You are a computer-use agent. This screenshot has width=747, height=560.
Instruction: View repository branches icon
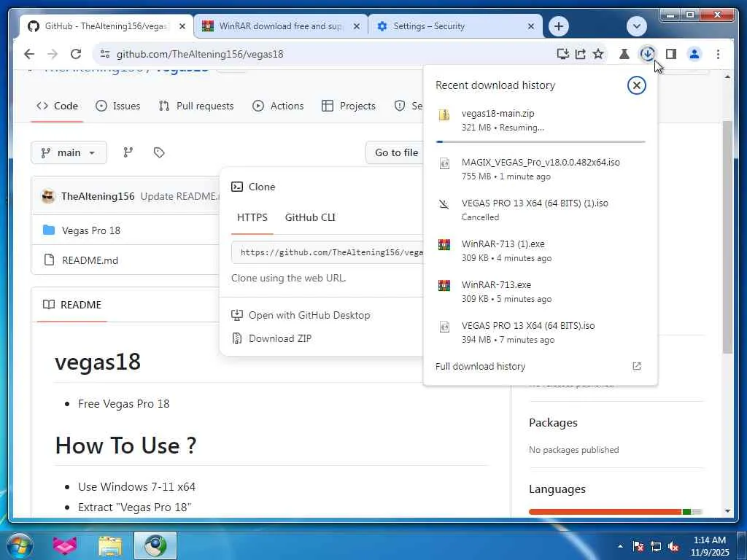[128, 152]
